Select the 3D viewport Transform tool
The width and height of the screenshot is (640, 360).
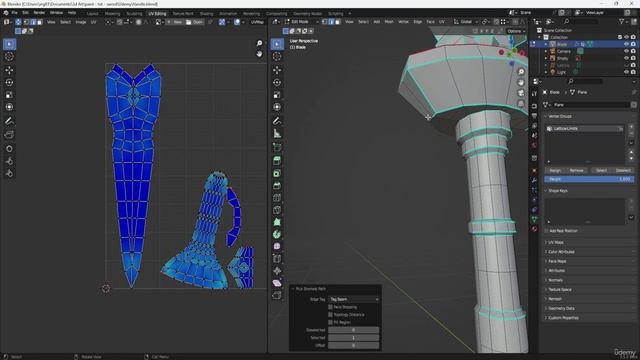tap(277, 107)
